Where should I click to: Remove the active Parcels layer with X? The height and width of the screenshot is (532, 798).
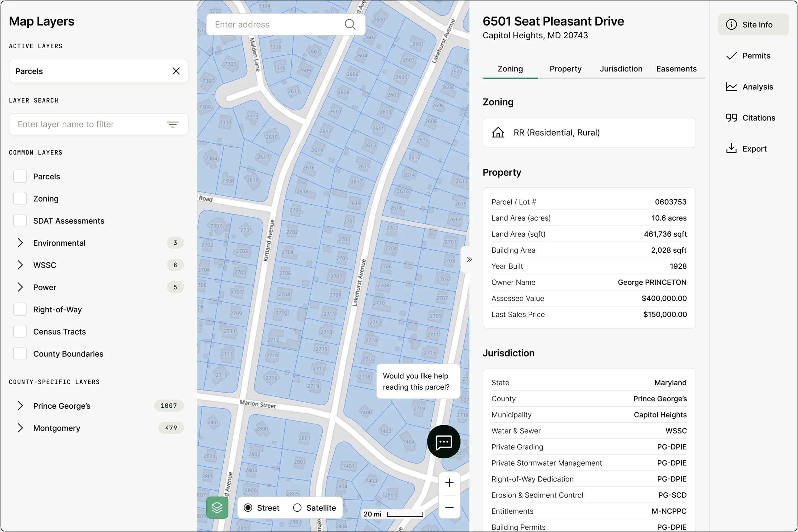176,71
